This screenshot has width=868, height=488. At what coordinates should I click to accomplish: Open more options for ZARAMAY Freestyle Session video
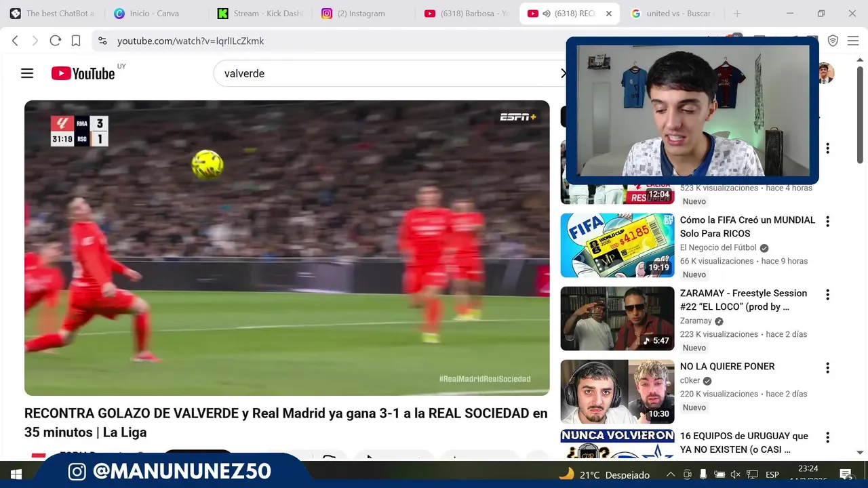827,295
